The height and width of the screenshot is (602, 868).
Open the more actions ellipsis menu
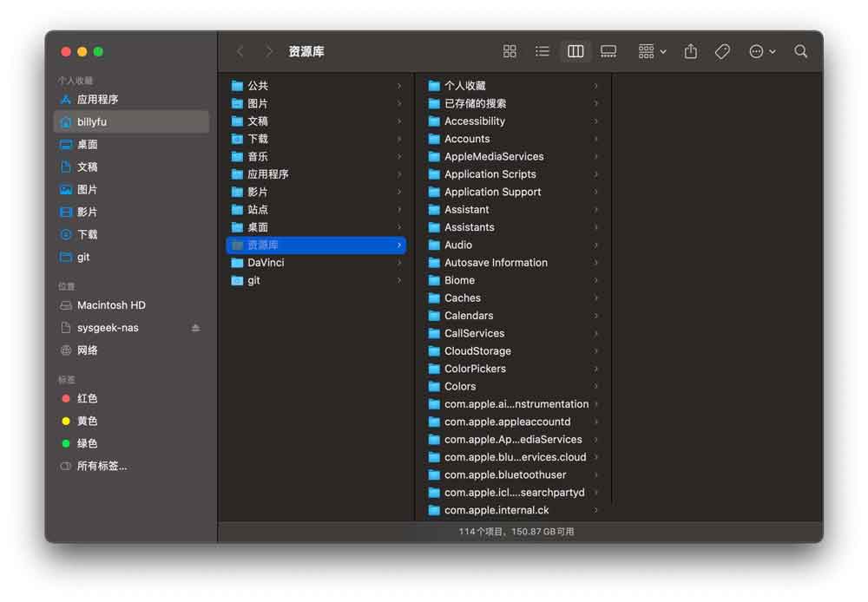point(762,52)
